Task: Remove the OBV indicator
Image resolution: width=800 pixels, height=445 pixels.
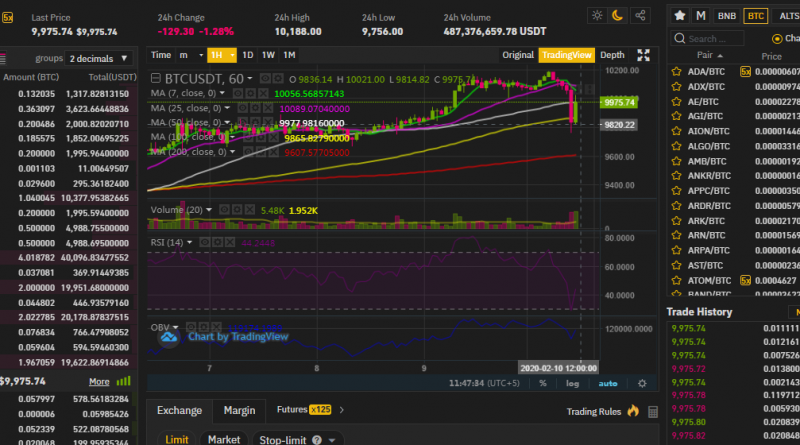Action: [x=216, y=327]
